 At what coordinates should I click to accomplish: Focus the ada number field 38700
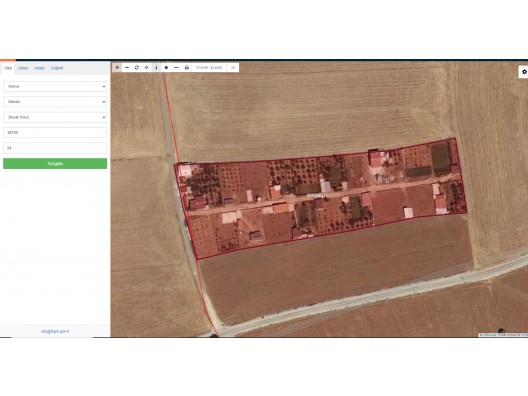coord(55,133)
